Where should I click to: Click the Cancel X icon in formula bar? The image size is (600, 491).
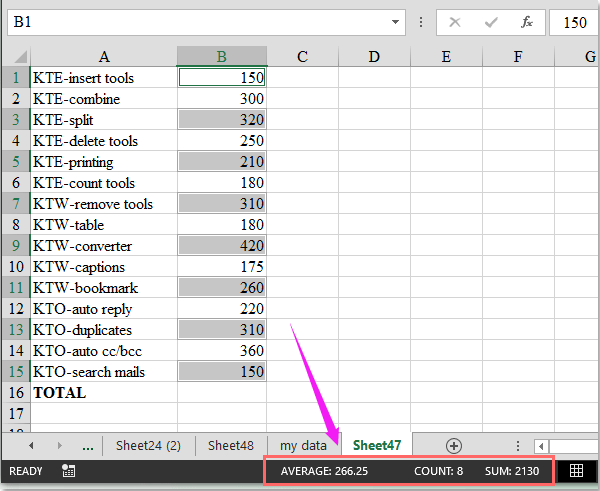[455, 22]
